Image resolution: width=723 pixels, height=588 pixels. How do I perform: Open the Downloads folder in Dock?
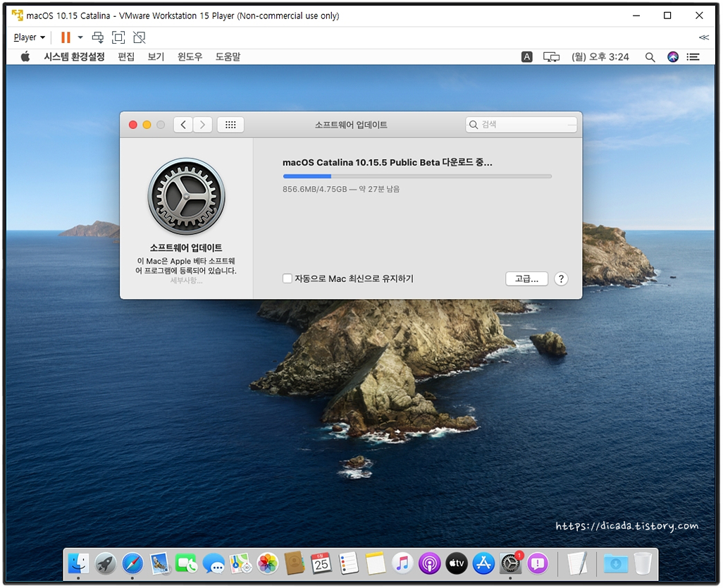616,563
